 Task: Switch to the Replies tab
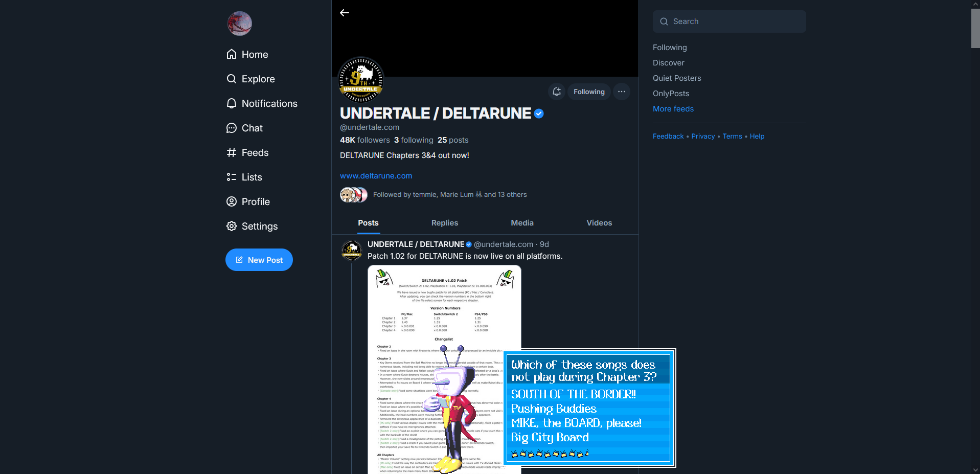coord(445,223)
